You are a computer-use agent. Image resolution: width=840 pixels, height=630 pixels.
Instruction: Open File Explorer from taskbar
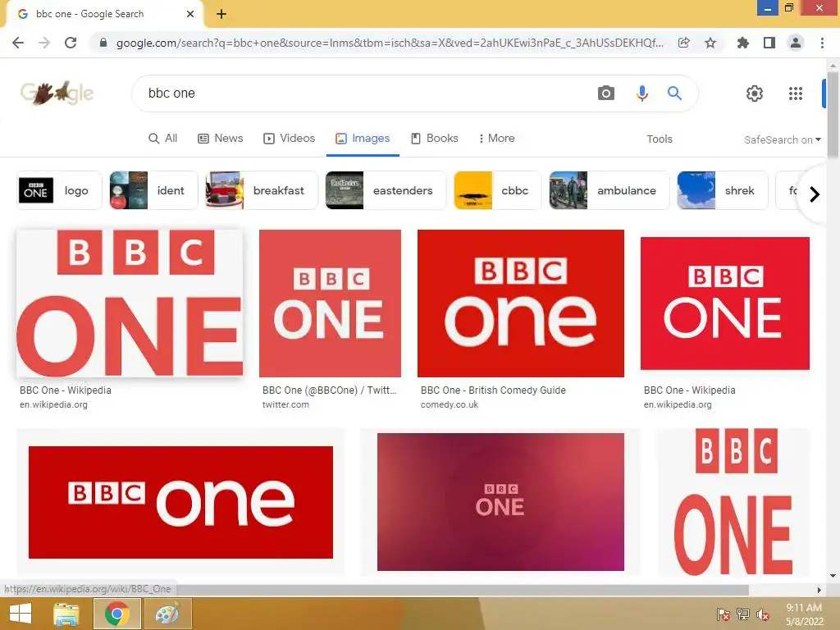[66, 614]
